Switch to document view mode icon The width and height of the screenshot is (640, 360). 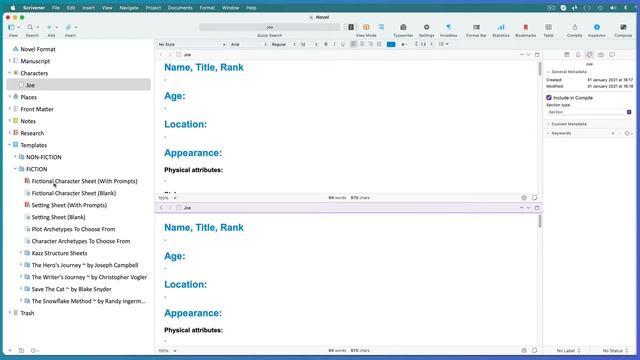point(351,27)
